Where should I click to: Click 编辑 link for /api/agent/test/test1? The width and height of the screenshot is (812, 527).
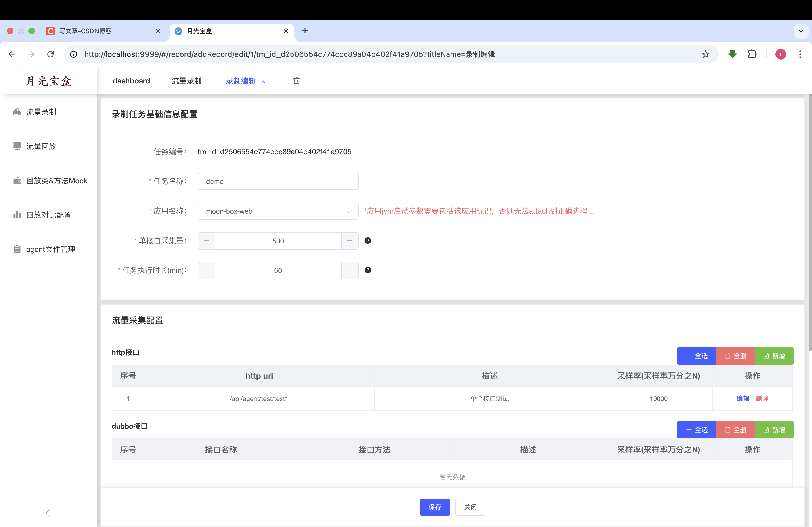coord(742,398)
